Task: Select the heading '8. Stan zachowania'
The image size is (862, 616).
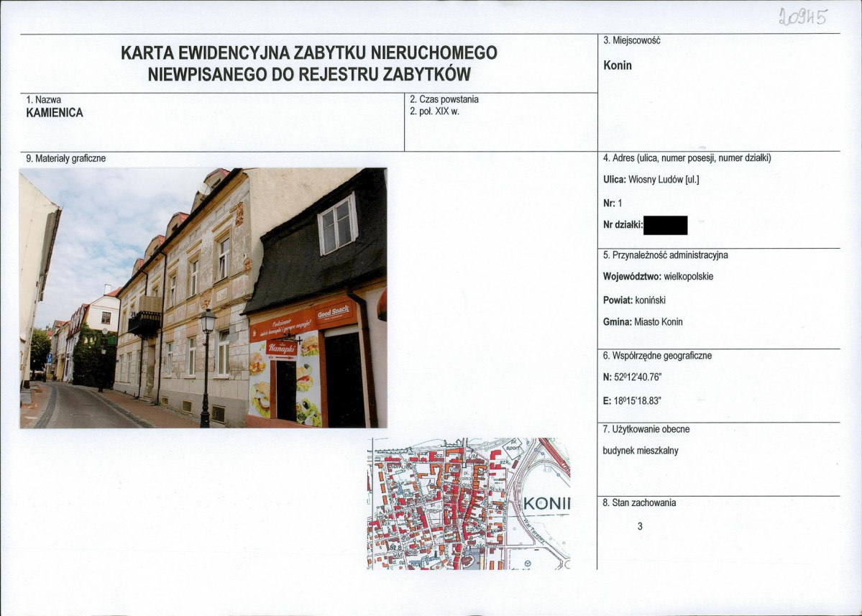Action: (639, 503)
